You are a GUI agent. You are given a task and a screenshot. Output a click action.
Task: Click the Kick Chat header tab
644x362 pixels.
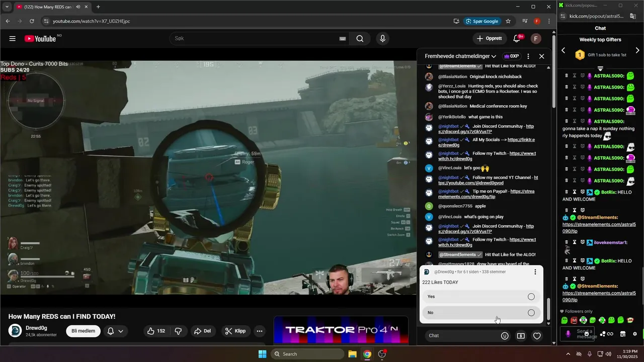click(x=600, y=28)
